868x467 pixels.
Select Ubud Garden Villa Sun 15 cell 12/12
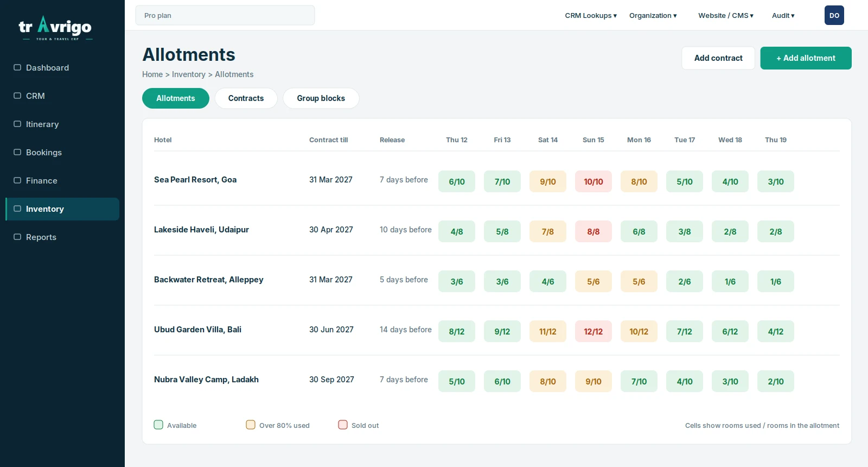[x=593, y=331]
